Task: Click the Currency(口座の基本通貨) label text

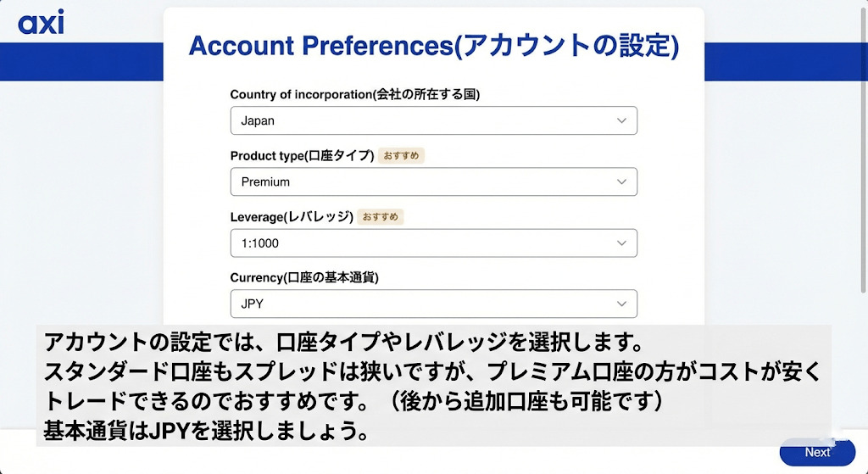Action: [304, 278]
